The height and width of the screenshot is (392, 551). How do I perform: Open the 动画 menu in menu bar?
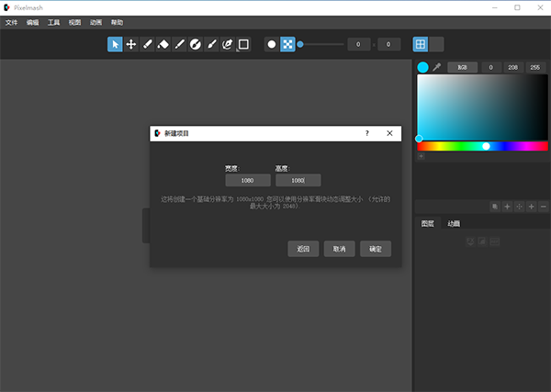96,21
